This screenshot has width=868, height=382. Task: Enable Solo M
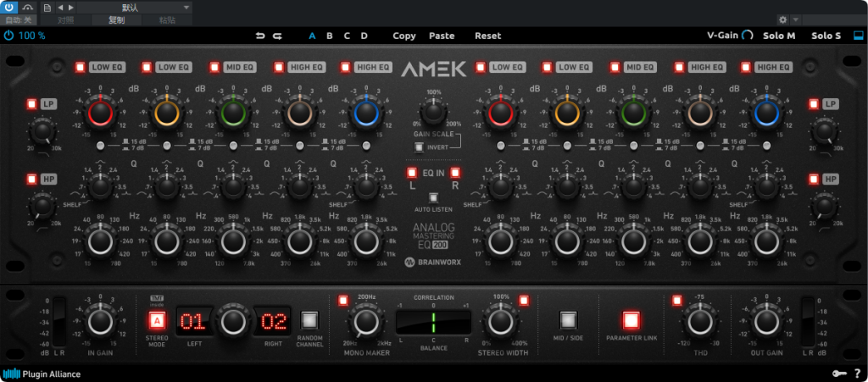click(779, 36)
